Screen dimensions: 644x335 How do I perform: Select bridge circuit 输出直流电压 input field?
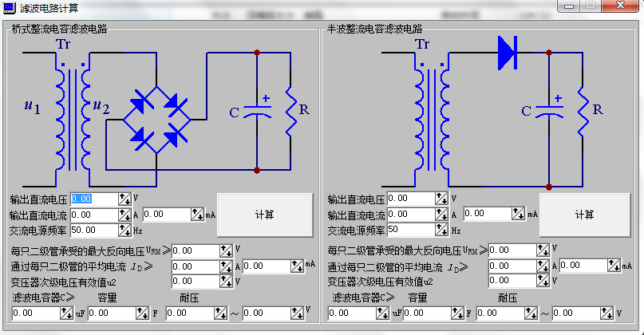[x=94, y=199]
